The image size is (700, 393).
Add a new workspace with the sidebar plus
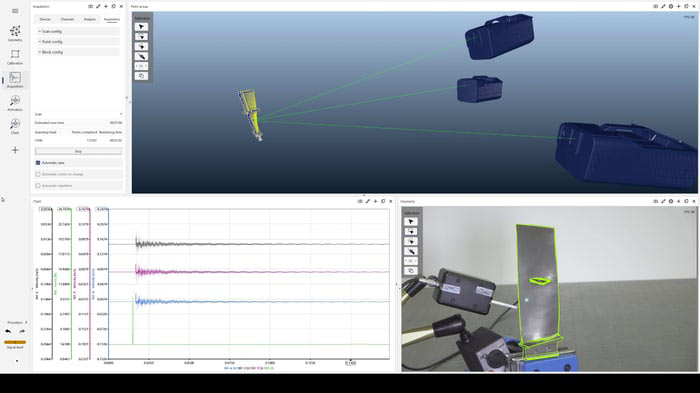pyautogui.click(x=15, y=150)
